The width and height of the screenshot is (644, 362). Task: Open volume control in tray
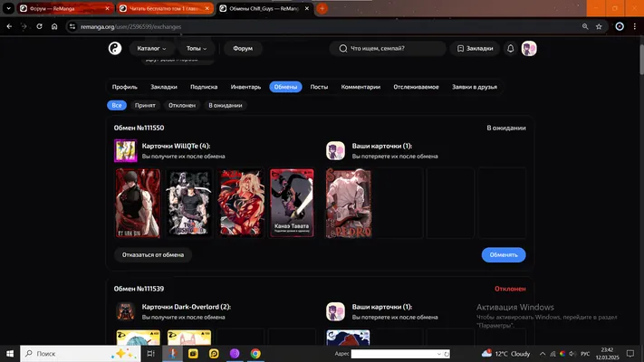[x=572, y=353]
